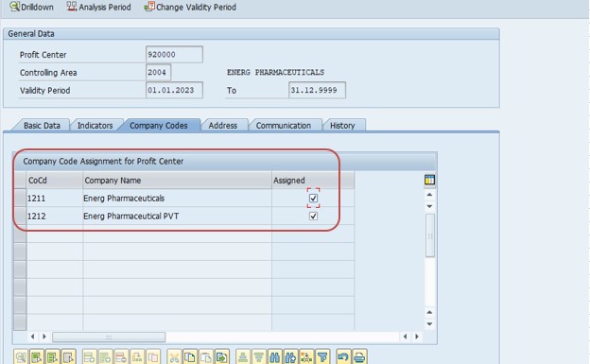Click the validity To date 31.12.9999
This screenshot has height=364, width=590.
pyautogui.click(x=317, y=91)
